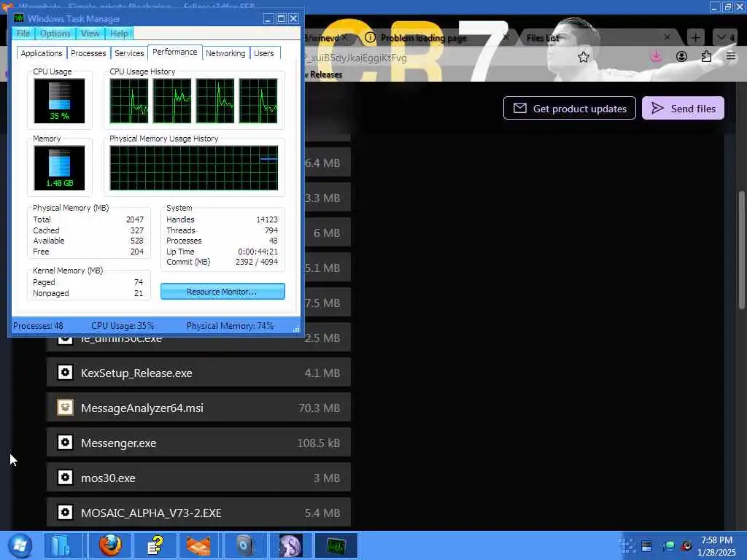Close the winevd browser tab
This screenshot has width=747, height=560.
(x=344, y=37)
